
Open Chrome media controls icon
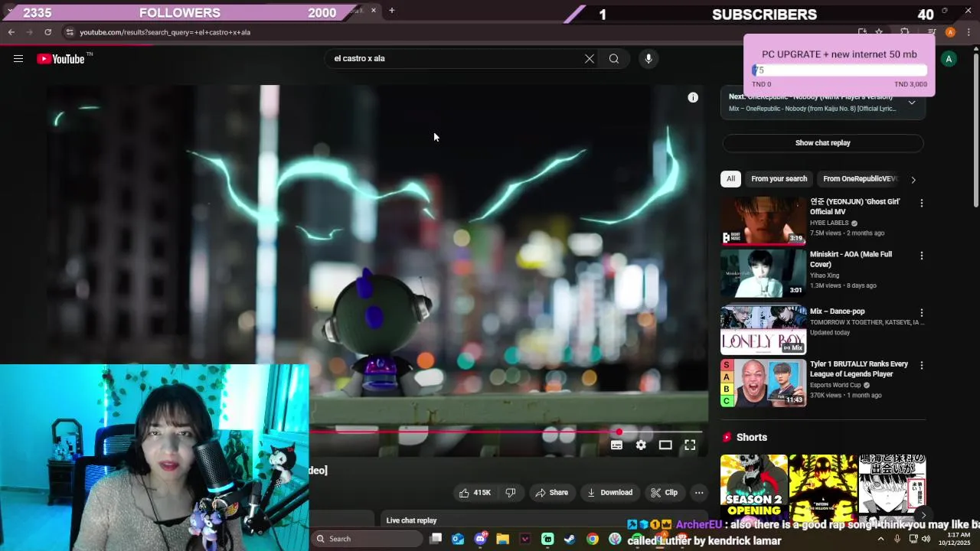tap(932, 32)
